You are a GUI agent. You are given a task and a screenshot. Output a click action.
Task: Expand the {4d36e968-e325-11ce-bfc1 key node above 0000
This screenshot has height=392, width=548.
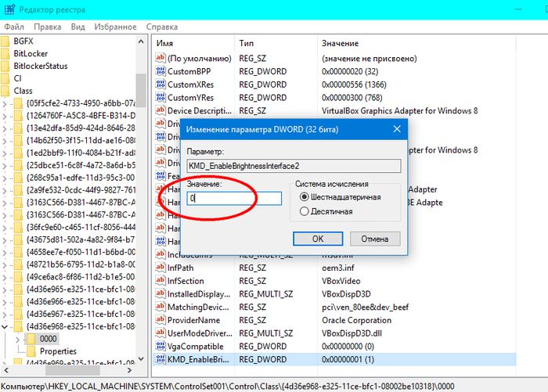6,325
